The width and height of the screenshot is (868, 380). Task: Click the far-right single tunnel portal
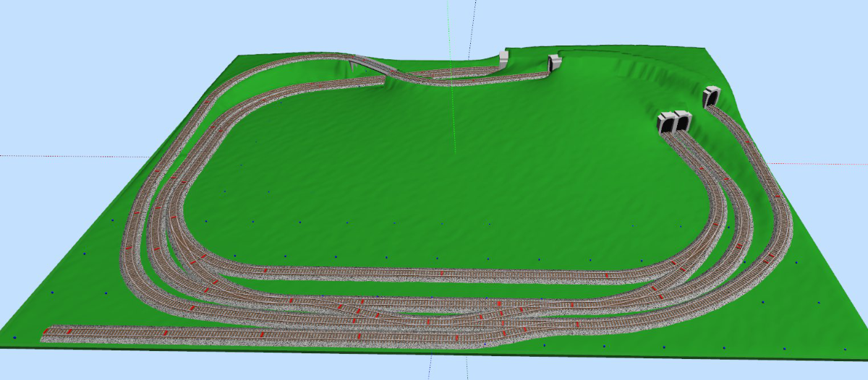pyautogui.click(x=712, y=96)
